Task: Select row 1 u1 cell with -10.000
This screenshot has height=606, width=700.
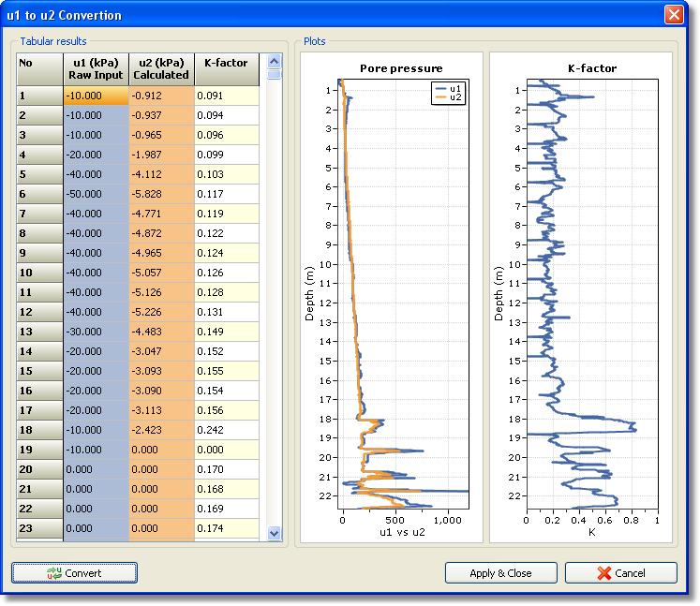Action: pyautogui.click(x=96, y=96)
